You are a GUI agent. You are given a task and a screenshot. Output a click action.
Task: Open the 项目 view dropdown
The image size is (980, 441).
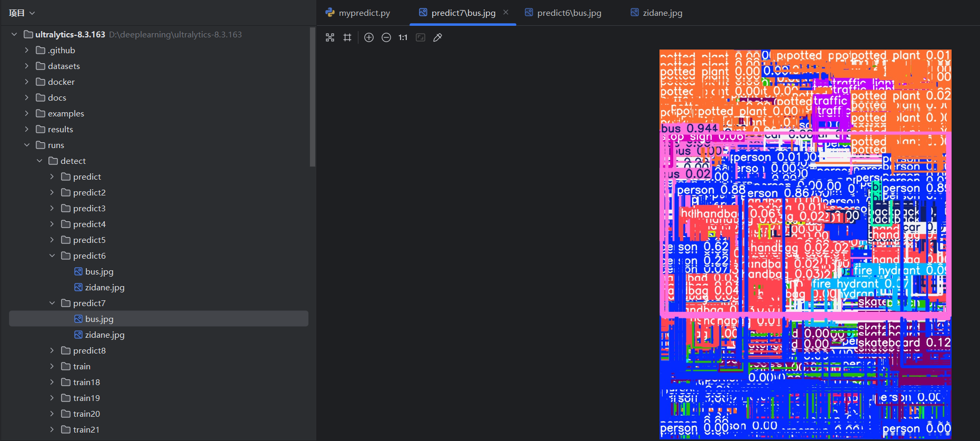tap(22, 13)
